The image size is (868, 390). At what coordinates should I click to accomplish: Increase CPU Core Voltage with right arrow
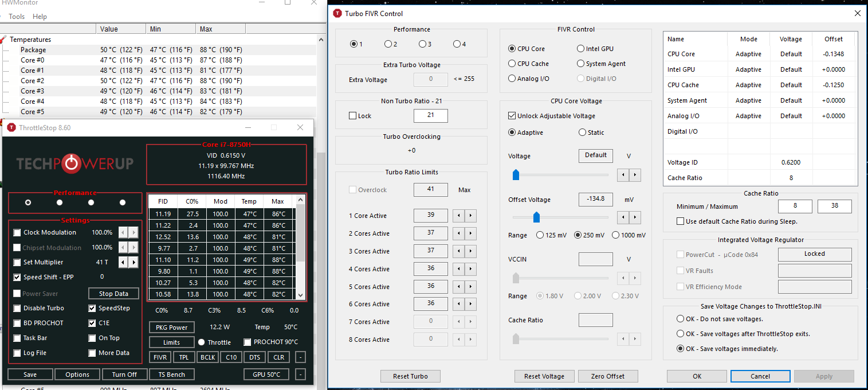[635, 174]
